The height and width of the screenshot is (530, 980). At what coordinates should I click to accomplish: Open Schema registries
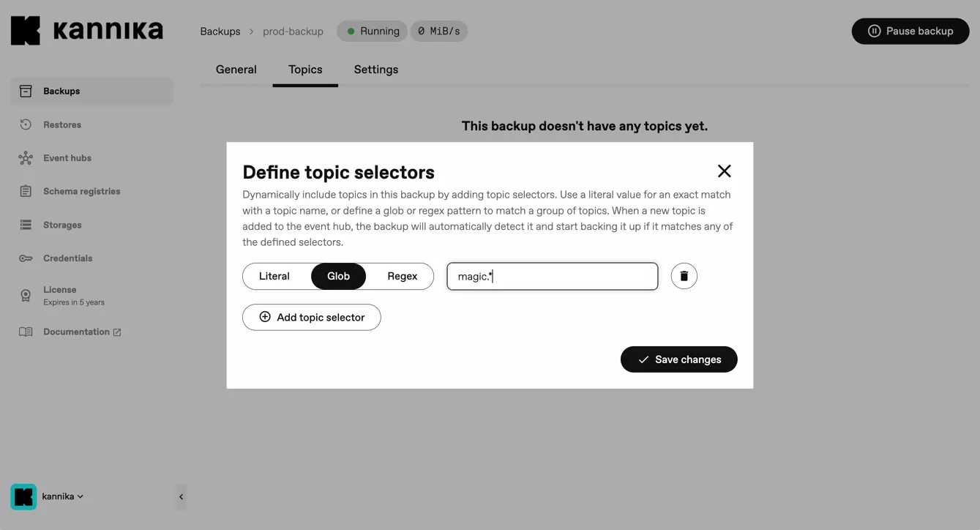click(x=81, y=191)
